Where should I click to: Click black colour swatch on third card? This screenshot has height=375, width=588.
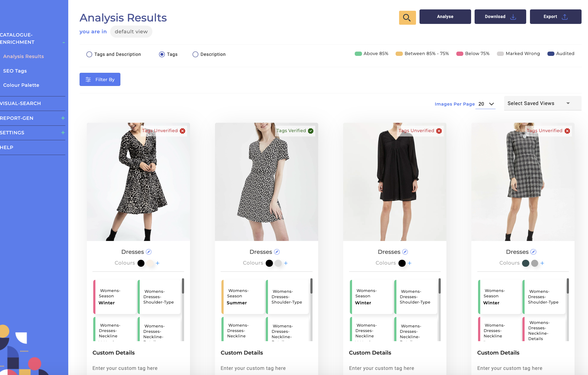pos(402,263)
